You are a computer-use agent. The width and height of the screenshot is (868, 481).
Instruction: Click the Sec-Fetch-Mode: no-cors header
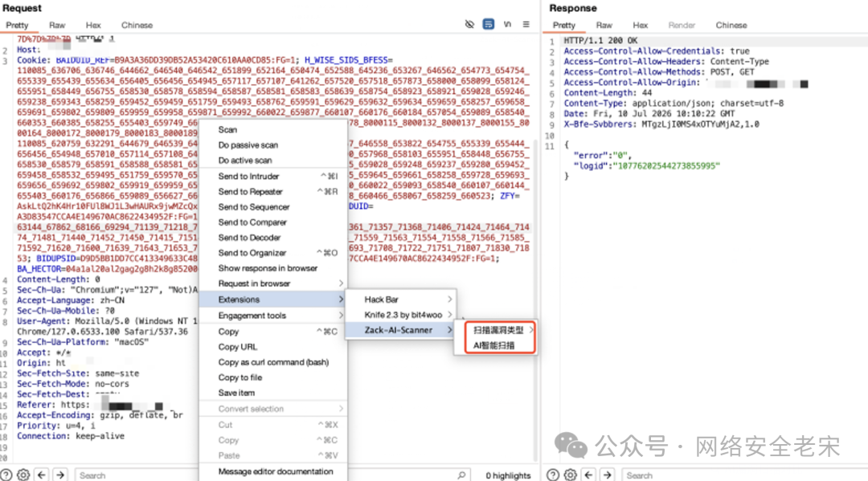click(72, 384)
